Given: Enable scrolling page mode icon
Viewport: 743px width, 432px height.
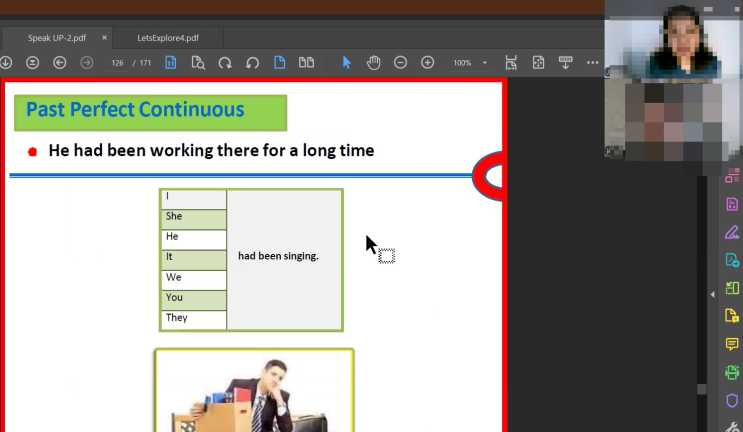Looking at the screenshot, I should (511, 63).
